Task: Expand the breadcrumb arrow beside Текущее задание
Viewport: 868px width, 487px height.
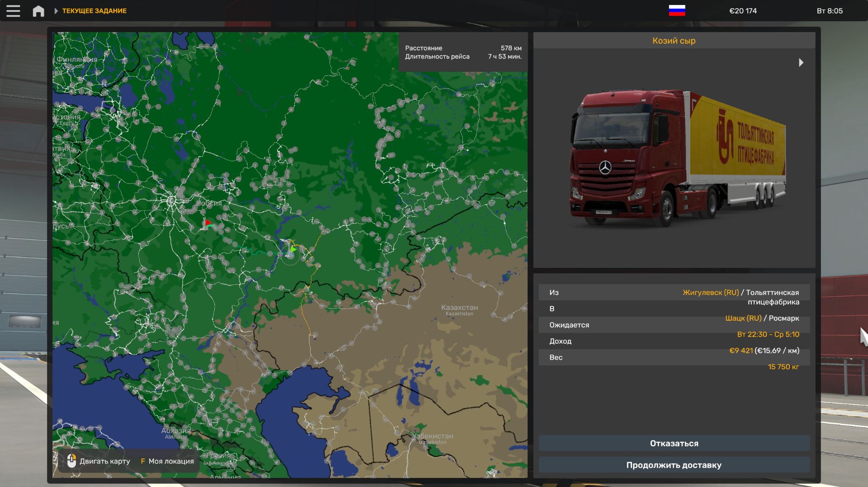Action: tap(56, 11)
